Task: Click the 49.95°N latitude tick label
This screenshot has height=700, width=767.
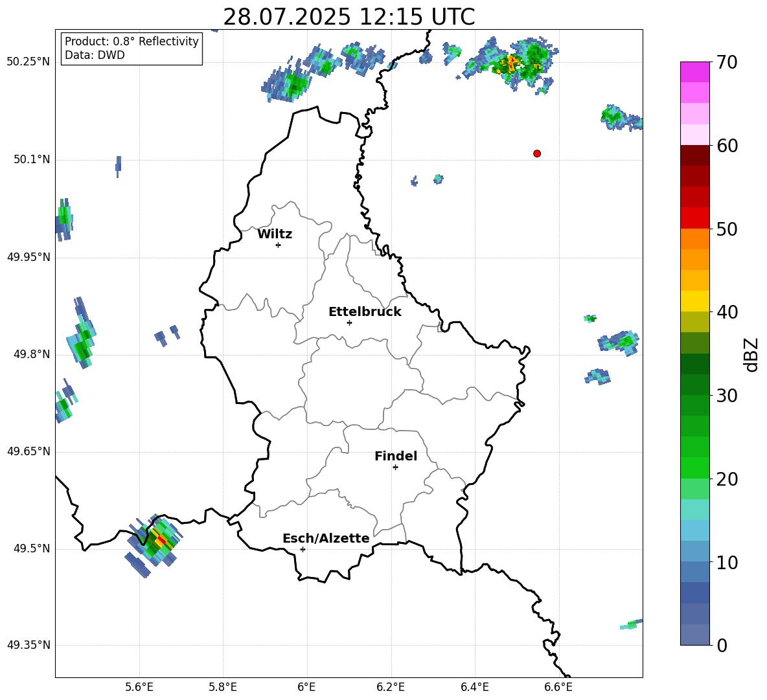Action: pyautogui.click(x=29, y=257)
